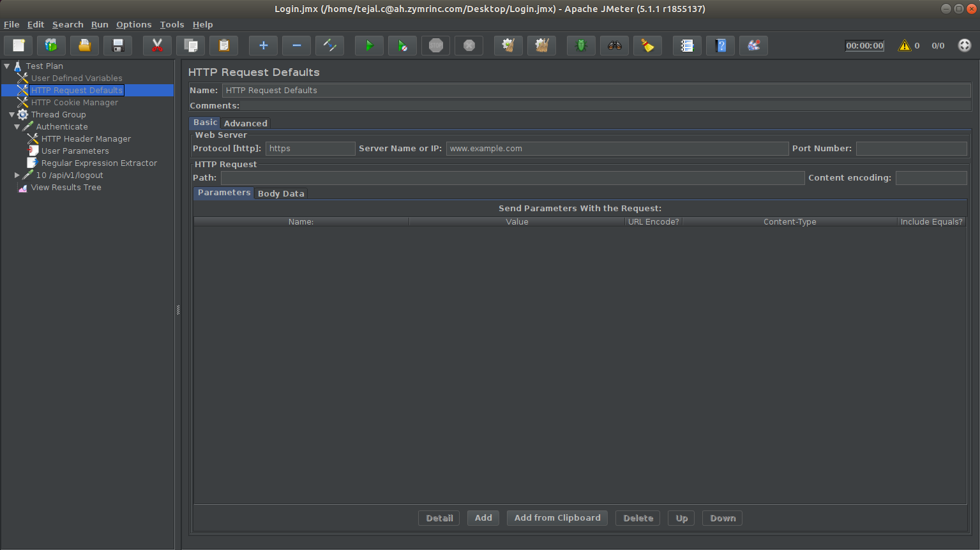Click the Detail button
This screenshot has height=550, width=980.
[x=439, y=518]
